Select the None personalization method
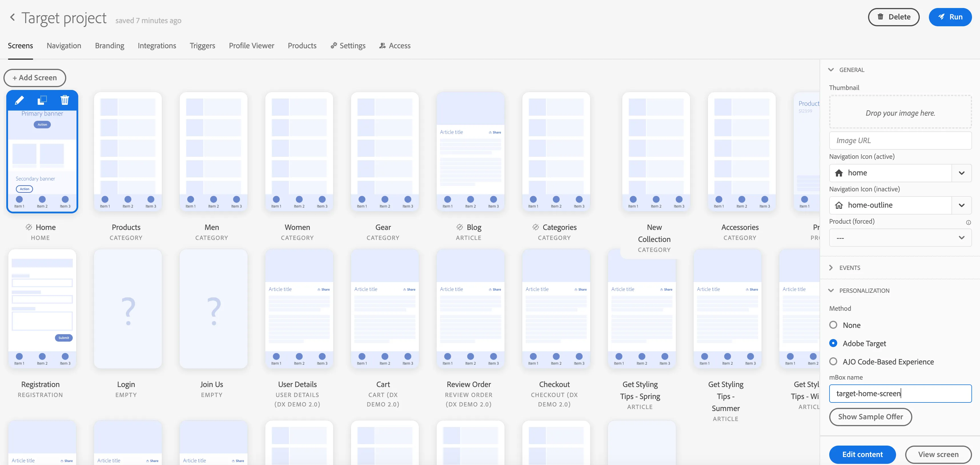 point(833,325)
